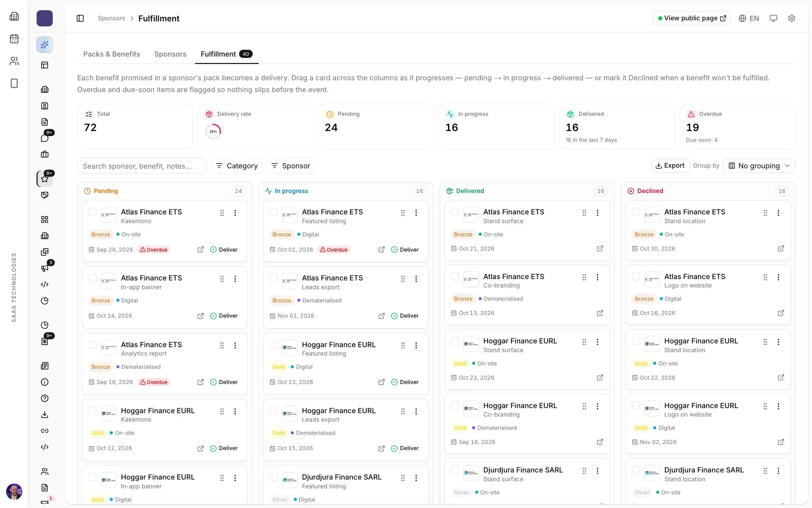This screenshot has height=508, width=812.
Task: Select the Fulfillment tab
Action: (x=227, y=54)
